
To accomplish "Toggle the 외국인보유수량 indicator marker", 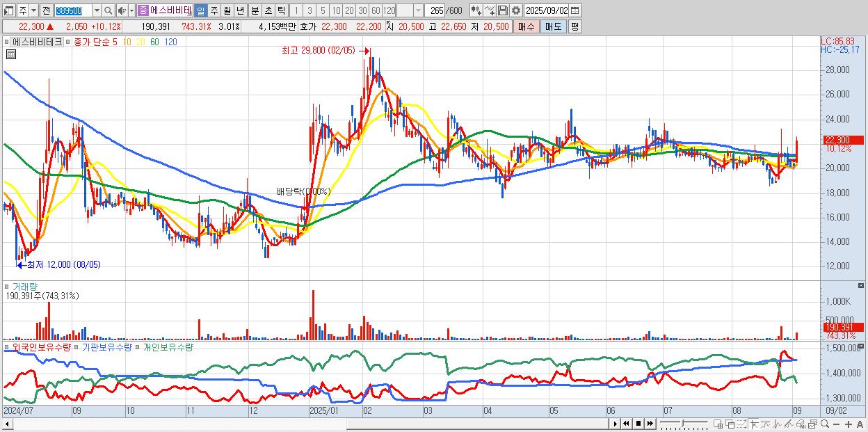I will (x=8, y=346).
